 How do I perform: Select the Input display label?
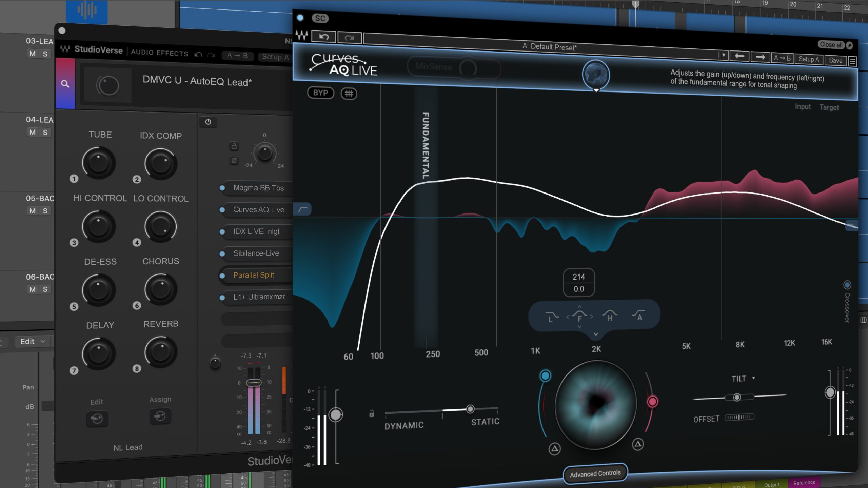pyautogui.click(x=803, y=107)
